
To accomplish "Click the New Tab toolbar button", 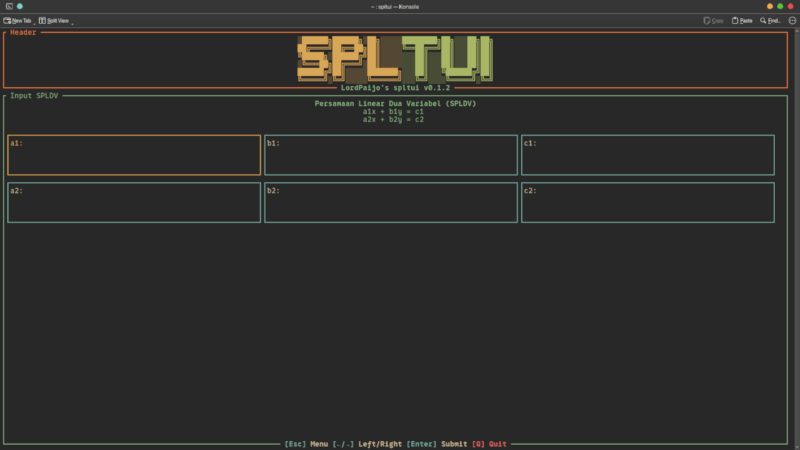I will 18,20.
